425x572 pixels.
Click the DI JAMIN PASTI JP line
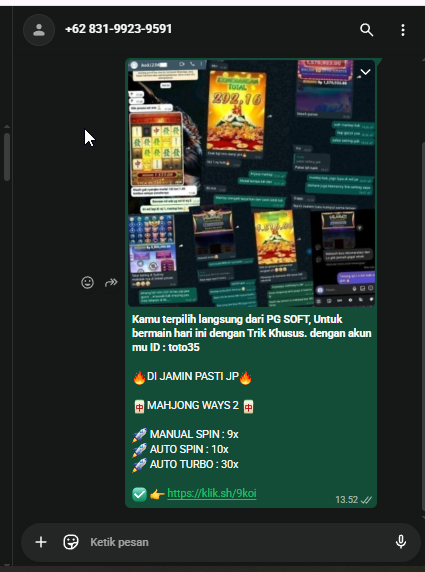pos(193,377)
